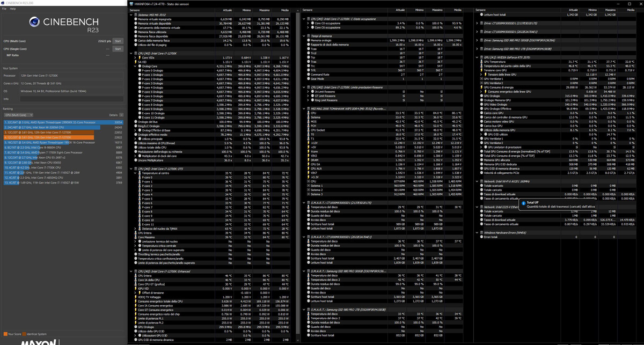This screenshot has height=345, width=644.
Task: Click the CT1000MX500SSD1 (2137E5D2D175) drive icon
Action: (482, 23)
